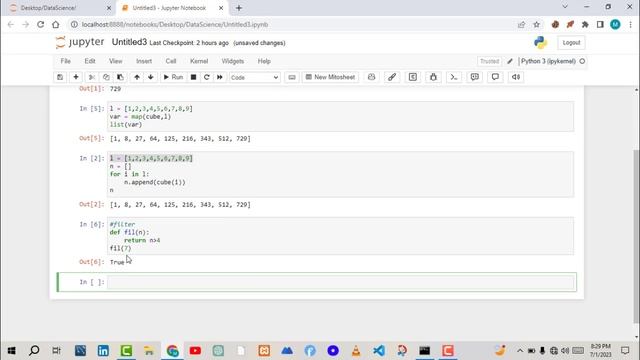640x360 pixels.
Task: Insert cell below with plus icon
Action: [76, 77]
